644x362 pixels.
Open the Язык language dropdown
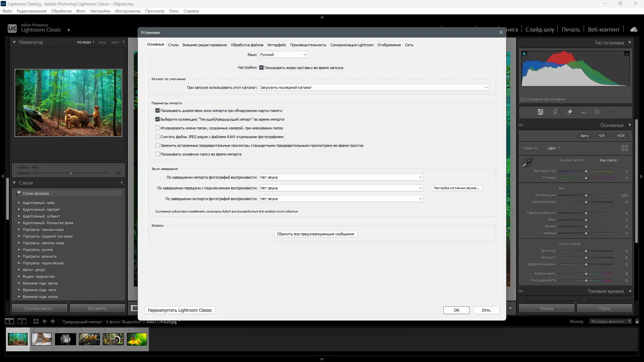(x=283, y=55)
